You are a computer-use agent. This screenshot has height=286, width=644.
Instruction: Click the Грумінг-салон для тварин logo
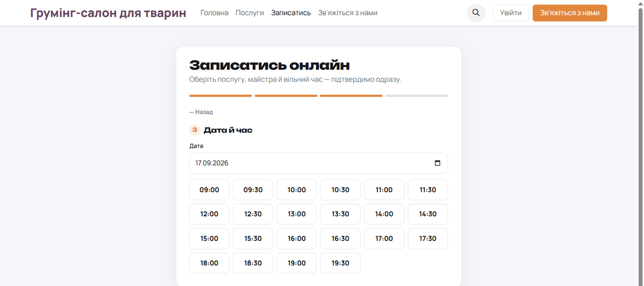108,13
